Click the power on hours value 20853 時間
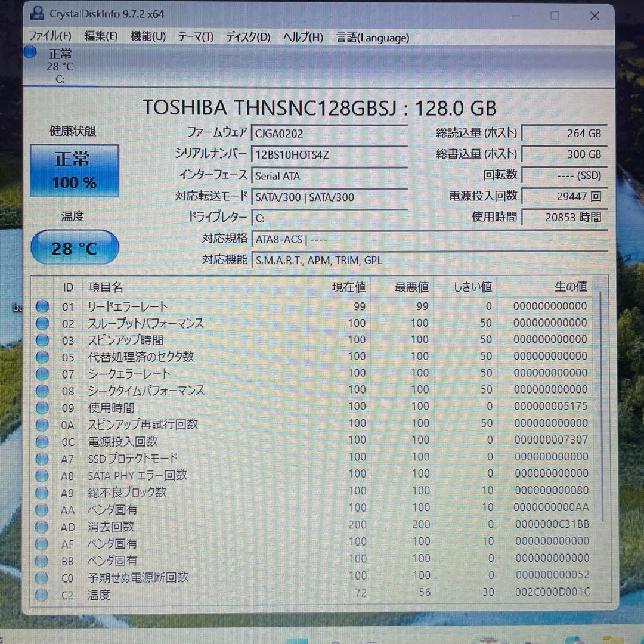The width and height of the screenshot is (644, 644). coord(564,217)
